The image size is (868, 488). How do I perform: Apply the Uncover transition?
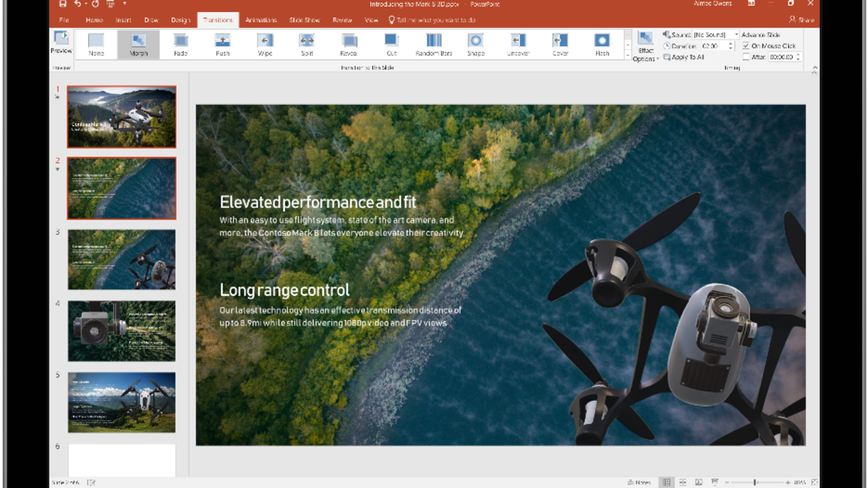coord(518,45)
